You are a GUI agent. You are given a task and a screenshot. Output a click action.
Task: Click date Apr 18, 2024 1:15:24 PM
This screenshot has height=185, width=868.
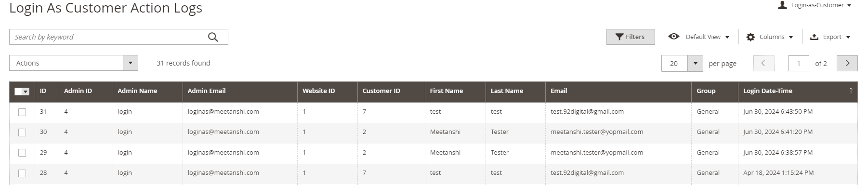click(x=778, y=172)
